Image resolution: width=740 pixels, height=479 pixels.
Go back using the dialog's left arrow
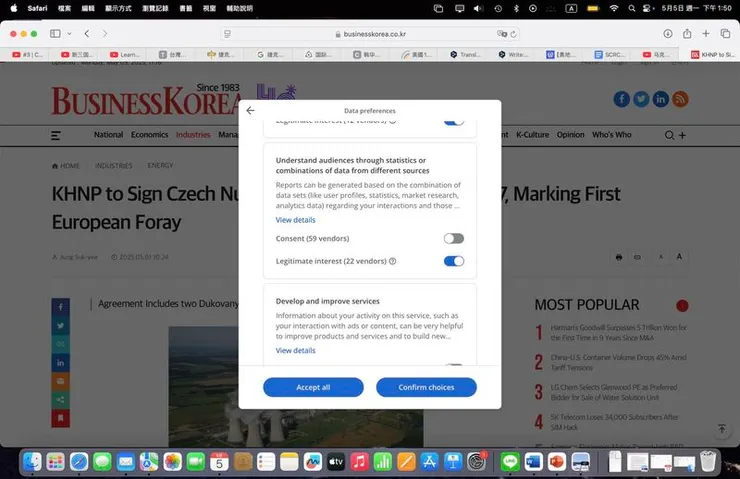[x=250, y=110]
